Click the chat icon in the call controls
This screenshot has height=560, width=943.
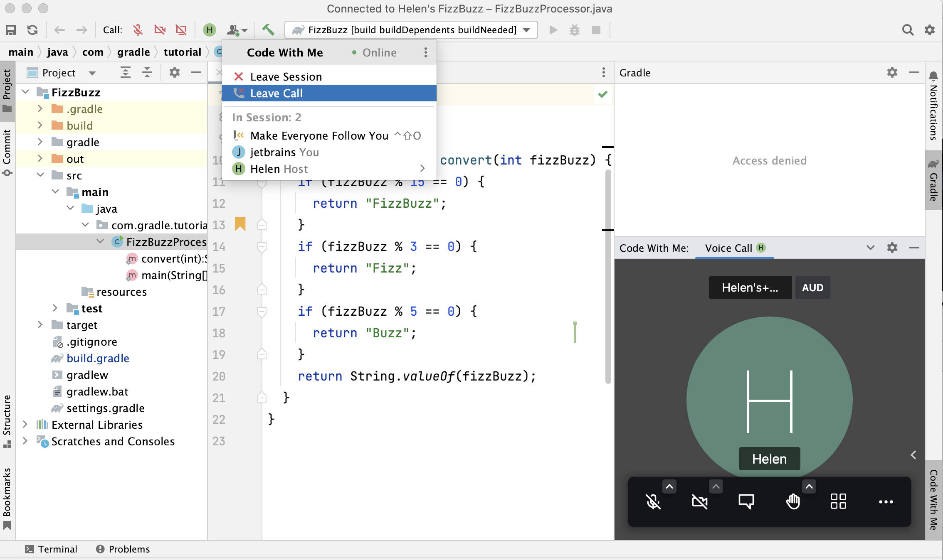(x=746, y=501)
